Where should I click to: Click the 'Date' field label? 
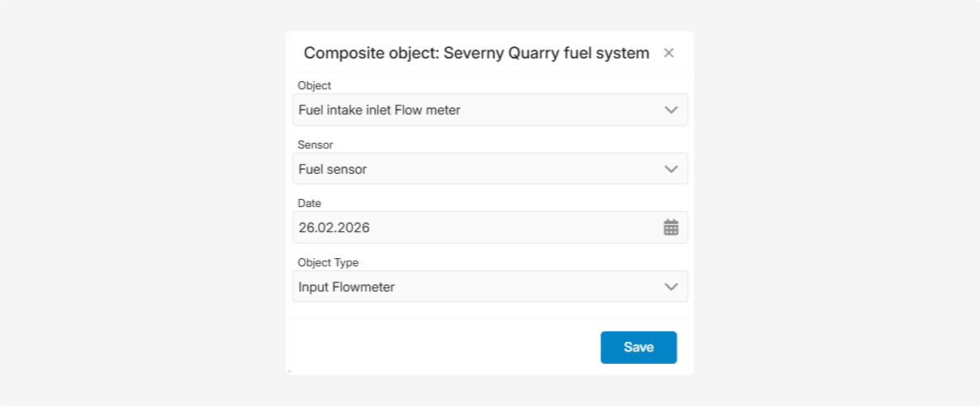[310, 204]
